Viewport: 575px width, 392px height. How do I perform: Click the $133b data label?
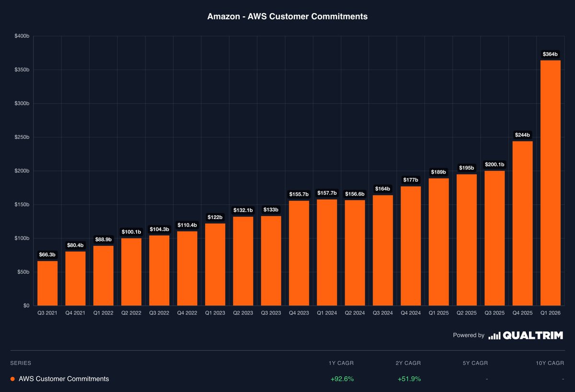[x=271, y=210]
